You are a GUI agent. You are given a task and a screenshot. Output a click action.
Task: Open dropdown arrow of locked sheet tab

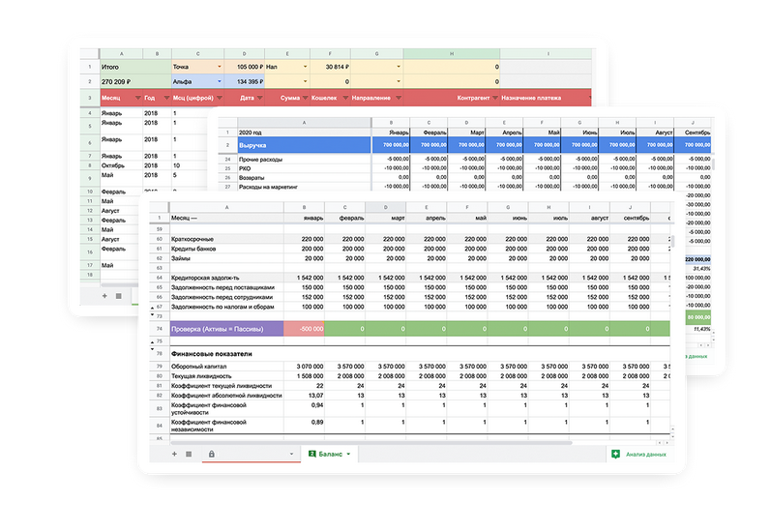point(290,453)
